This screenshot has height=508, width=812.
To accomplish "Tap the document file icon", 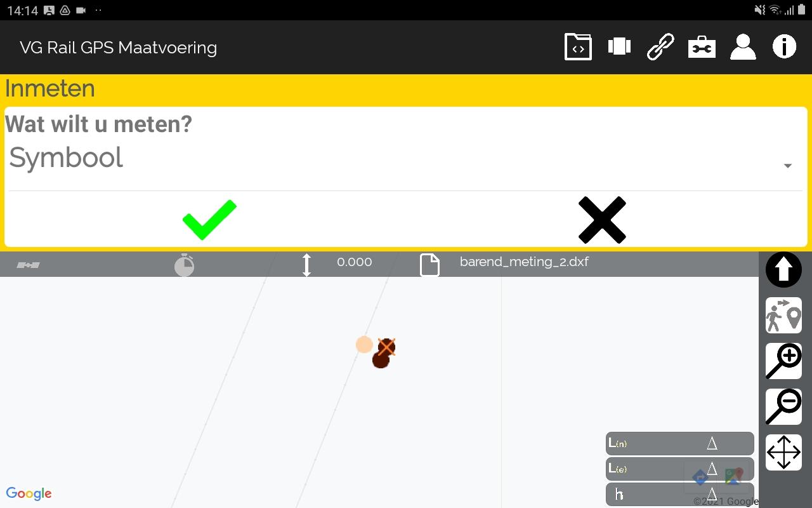I will click(430, 265).
